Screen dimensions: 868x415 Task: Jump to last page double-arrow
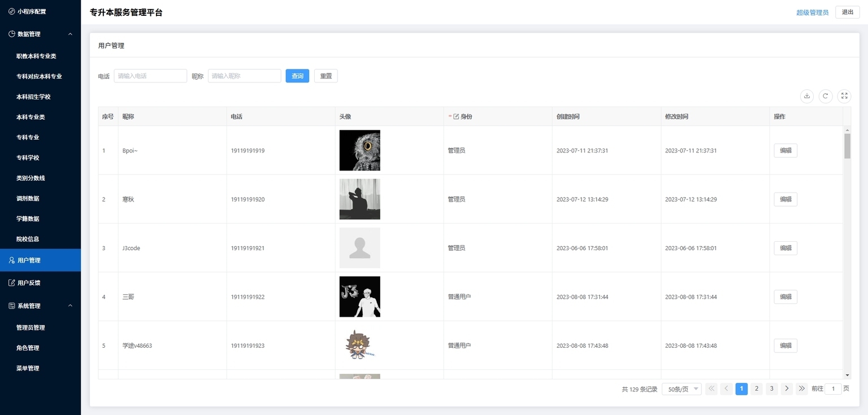[801, 388]
